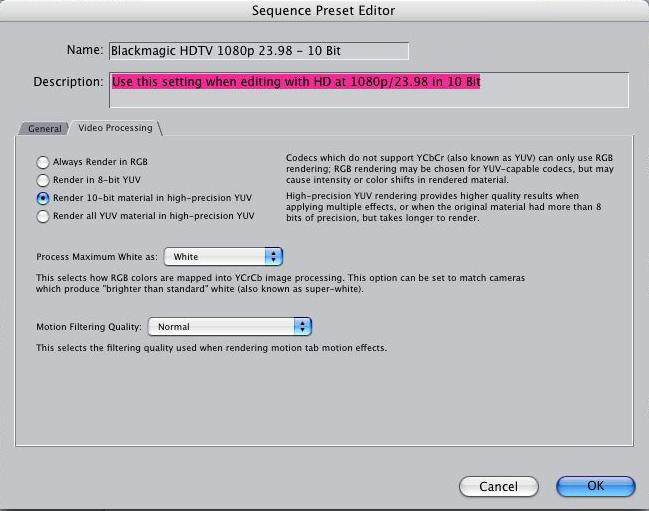Click the 'High-precision YUV rendering provides' paragraph
Viewport: 649px width, 511px height.
point(443,207)
